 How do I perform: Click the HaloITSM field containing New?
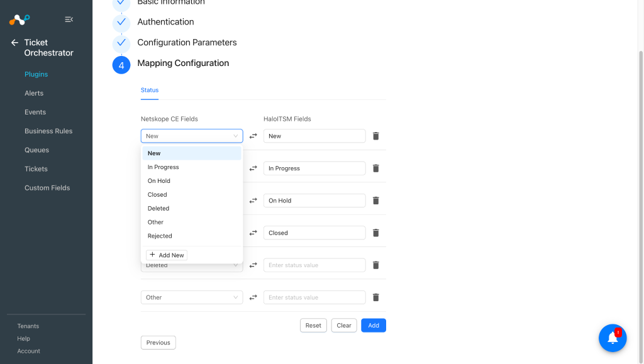click(314, 136)
